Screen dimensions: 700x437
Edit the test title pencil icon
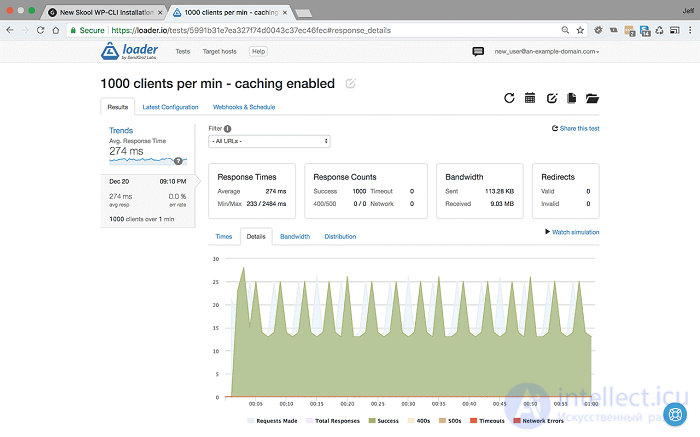coord(350,83)
